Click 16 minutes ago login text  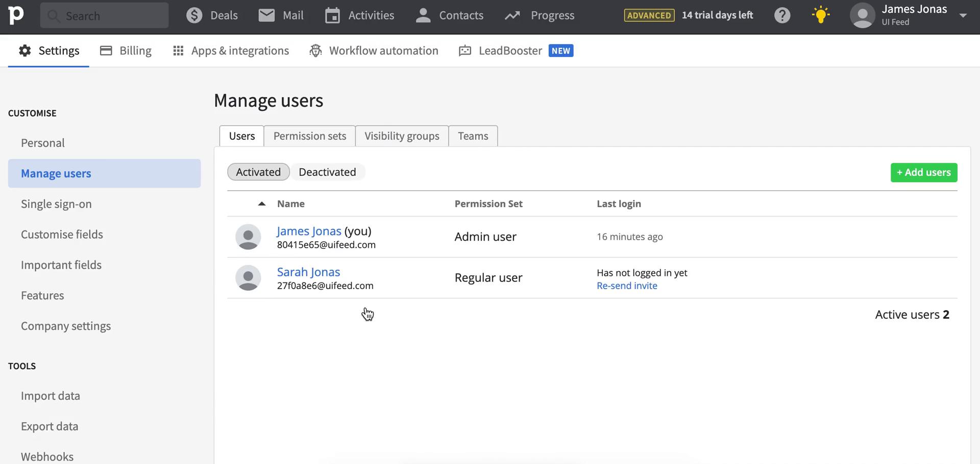click(630, 237)
